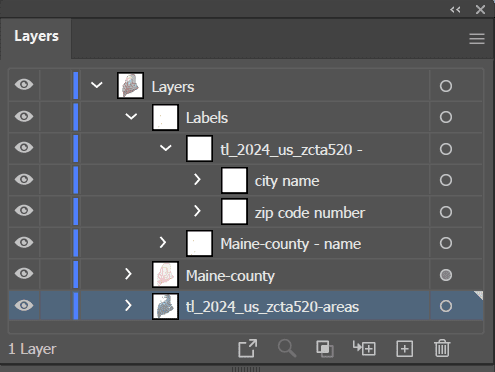Click target circle for tl_2024_us_zcta520 - row
Screen dimensions: 495x372
[446, 149]
